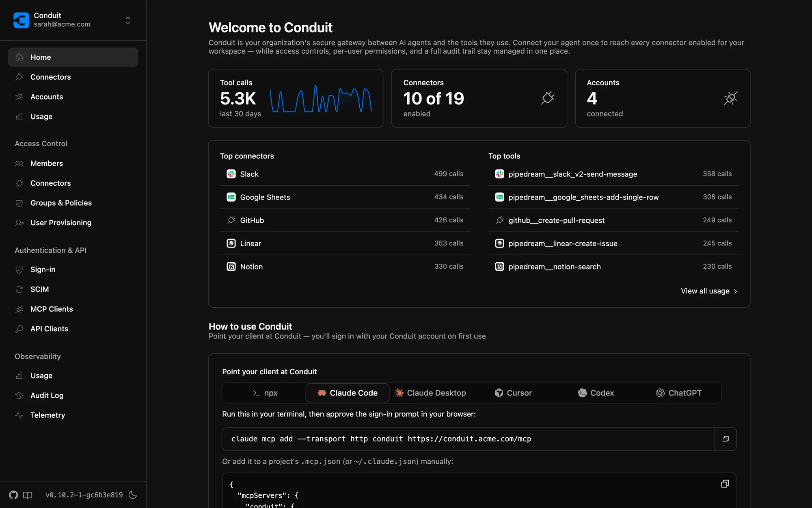Click the GitHub icon in footer
The image size is (812, 508).
click(x=13, y=495)
